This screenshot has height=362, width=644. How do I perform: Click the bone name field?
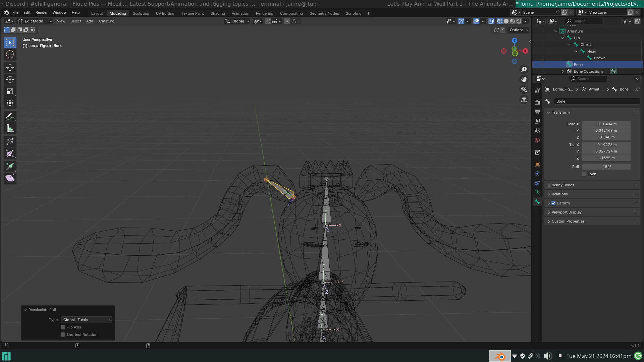coord(596,101)
